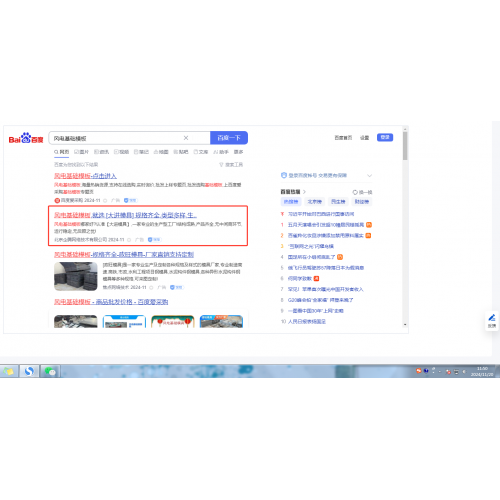The width and height of the screenshot is (500, 500).
Task: Click the vertical scrollbar thumb of results page
Action: tap(405, 146)
